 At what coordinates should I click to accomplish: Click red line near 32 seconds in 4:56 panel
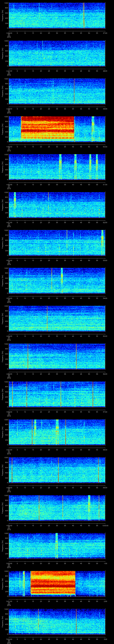click(61, 394)
